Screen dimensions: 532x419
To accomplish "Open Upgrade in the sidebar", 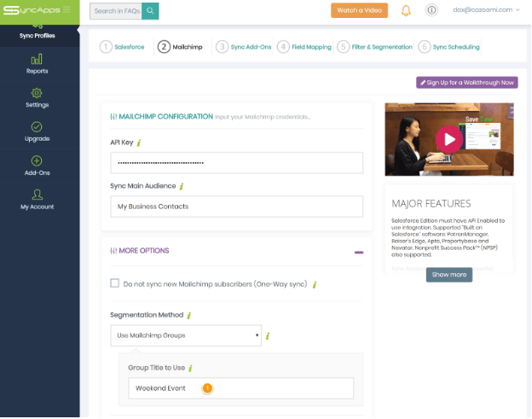I will 37,131.
